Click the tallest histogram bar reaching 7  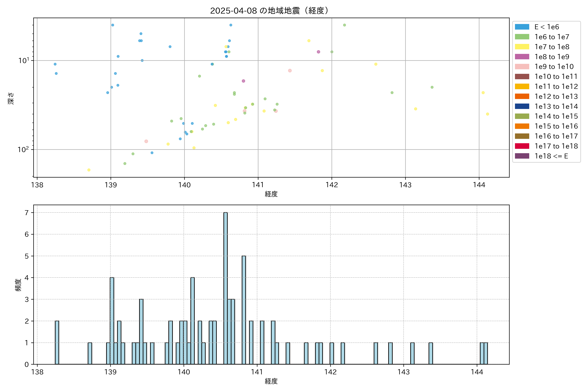tap(226, 287)
